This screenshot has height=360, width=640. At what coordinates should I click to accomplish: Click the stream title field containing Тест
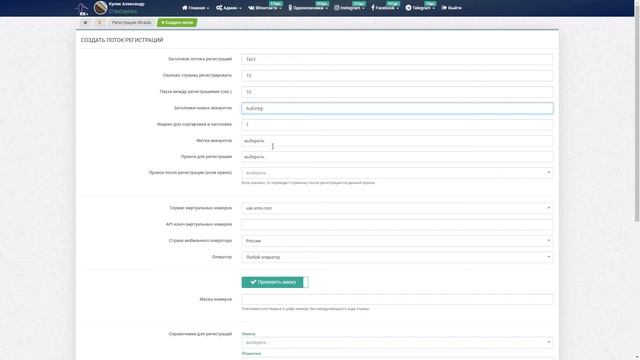(397, 59)
